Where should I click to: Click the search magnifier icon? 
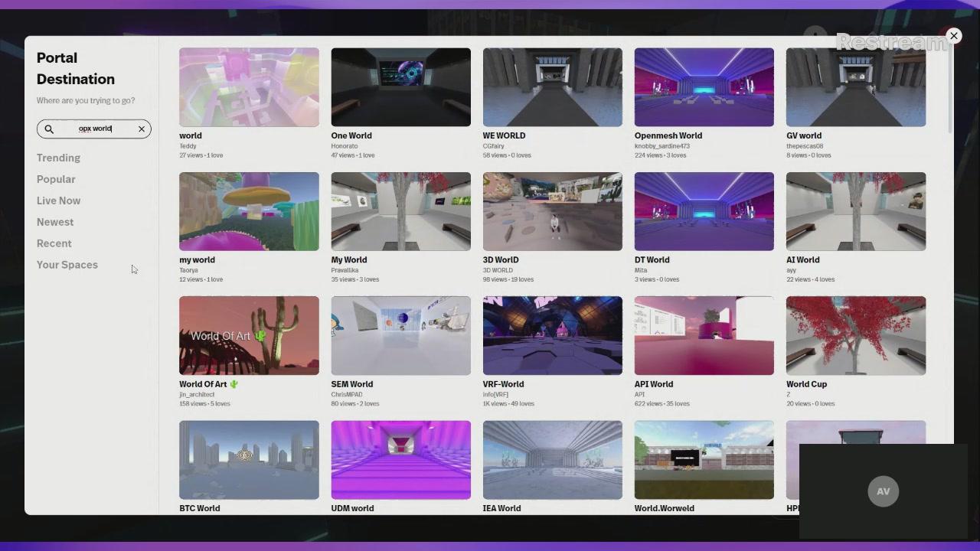coord(49,129)
